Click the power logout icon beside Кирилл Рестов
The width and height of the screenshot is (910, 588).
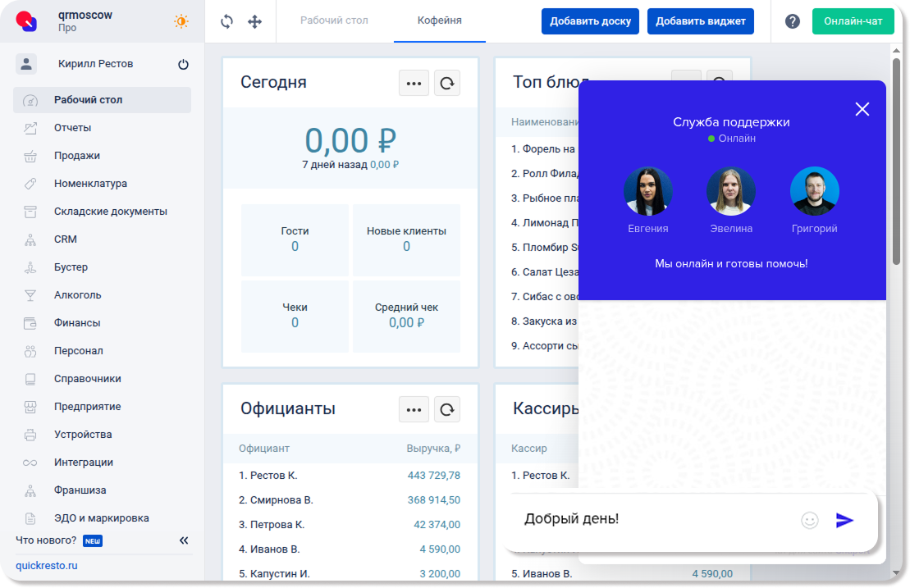(x=183, y=65)
